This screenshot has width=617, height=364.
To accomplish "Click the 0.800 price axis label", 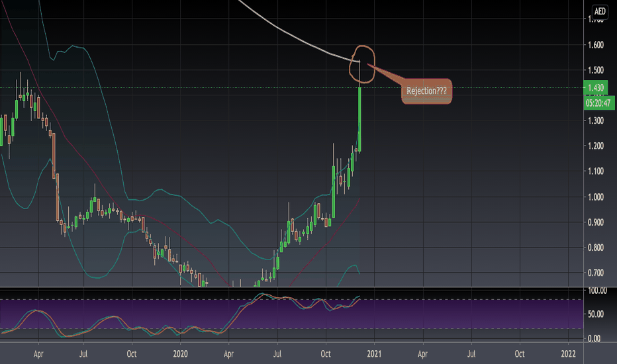I will 596,248.
